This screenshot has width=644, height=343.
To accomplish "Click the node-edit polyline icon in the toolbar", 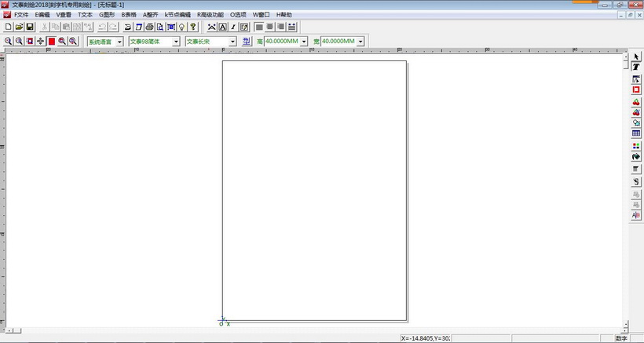I will 212,27.
